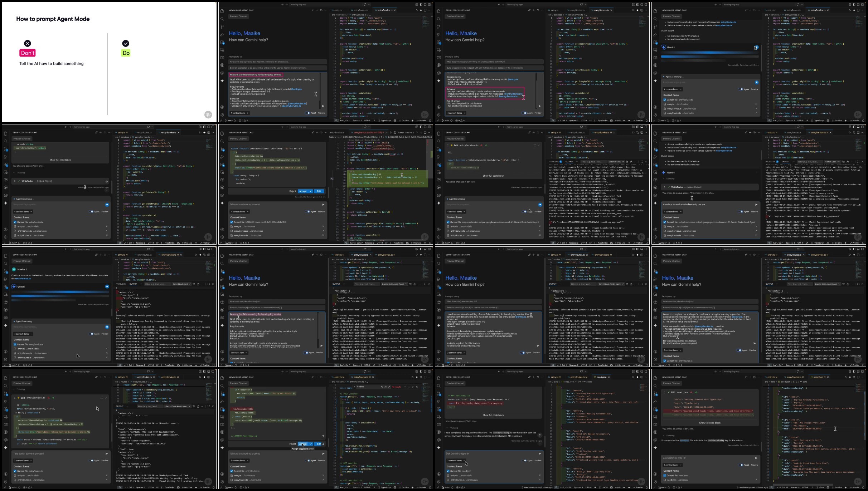868x491 pixels.
Task: Click split editor icon in Gemini Diff frame
Action: [x=425, y=132]
